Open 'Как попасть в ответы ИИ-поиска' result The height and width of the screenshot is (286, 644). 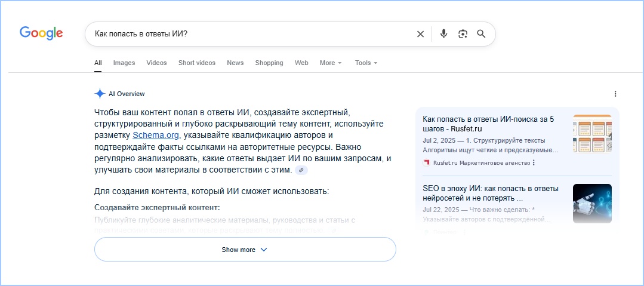pyautogui.click(x=489, y=124)
